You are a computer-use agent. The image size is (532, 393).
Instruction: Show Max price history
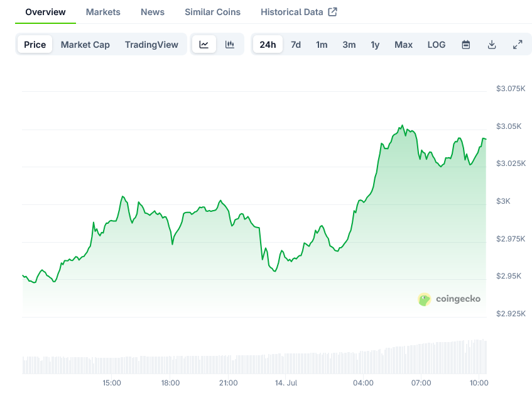(x=403, y=44)
